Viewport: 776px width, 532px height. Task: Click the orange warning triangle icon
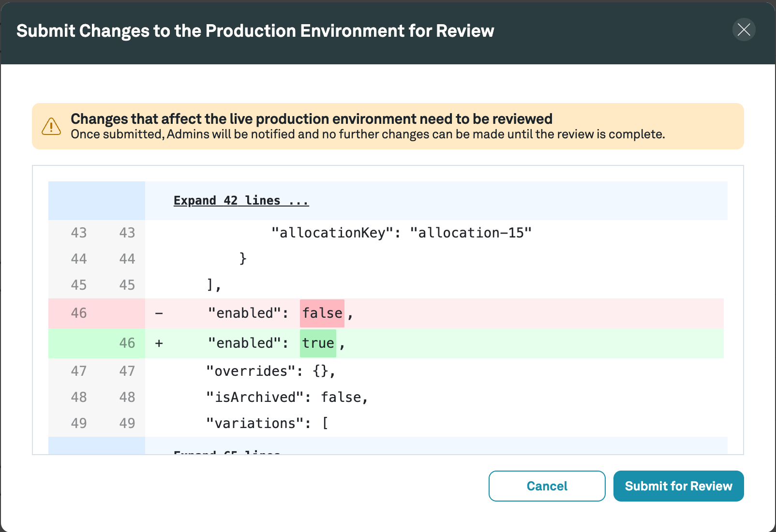[x=51, y=126]
